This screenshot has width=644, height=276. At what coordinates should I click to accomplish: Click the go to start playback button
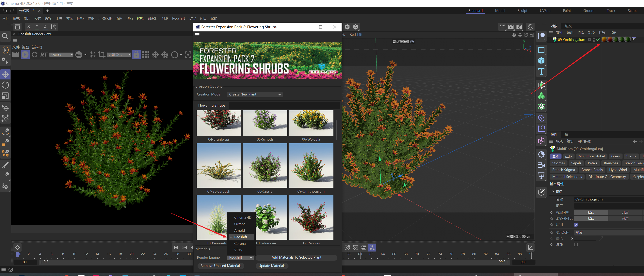[x=176, y=248]
